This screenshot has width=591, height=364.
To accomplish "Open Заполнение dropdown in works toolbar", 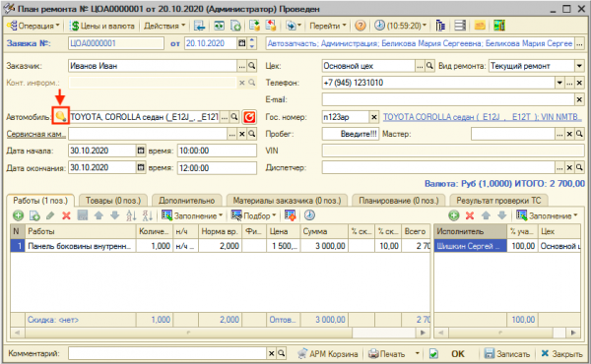I will 192,215.
